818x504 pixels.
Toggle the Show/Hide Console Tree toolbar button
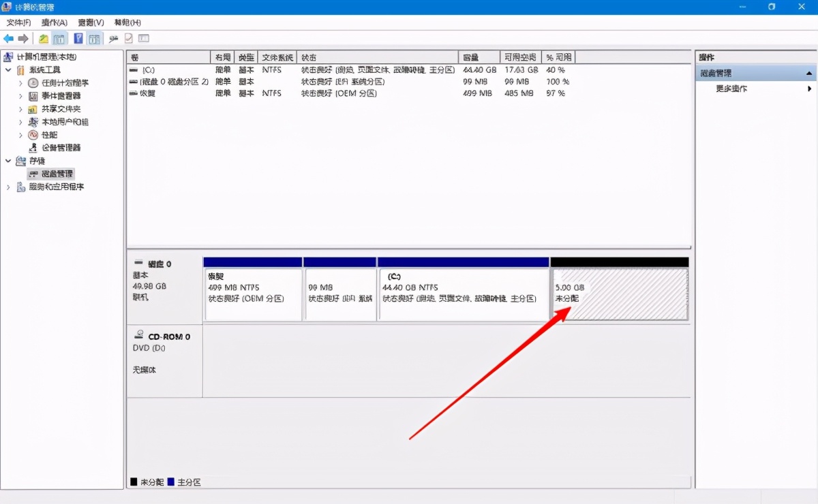point(60,39)
